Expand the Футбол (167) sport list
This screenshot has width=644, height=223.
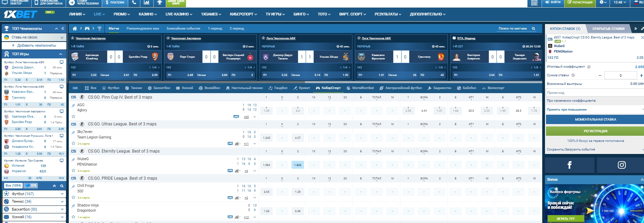[x=62, y=194]
